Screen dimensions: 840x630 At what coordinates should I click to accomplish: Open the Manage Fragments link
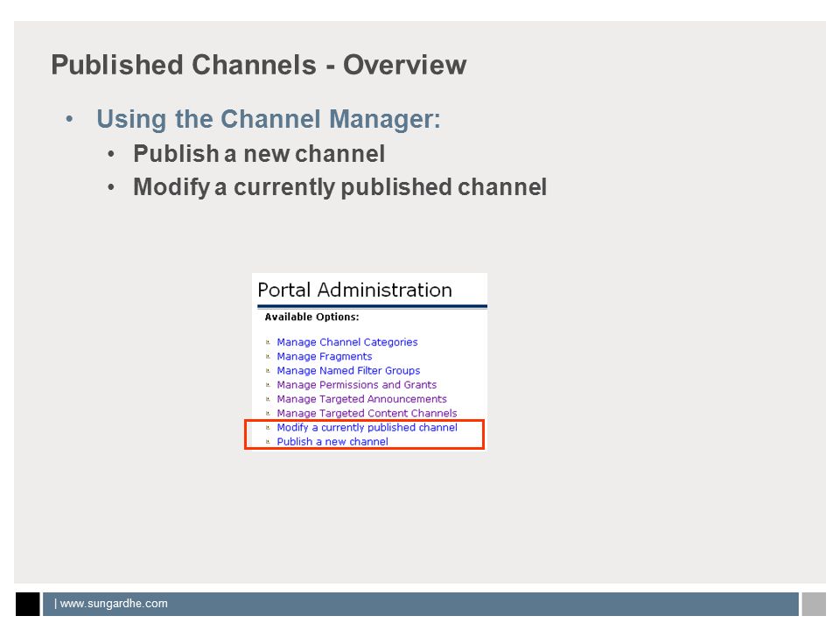[x=324, y=356]
